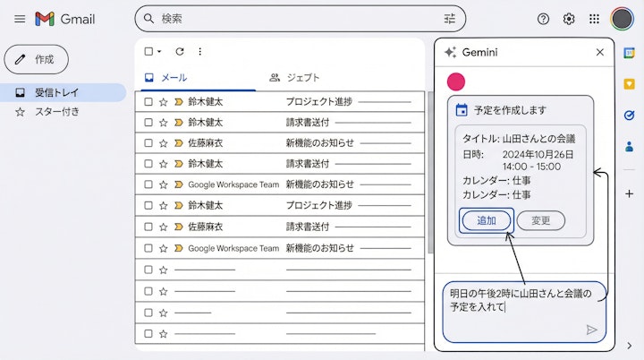Open the account profile avatar

point(622,19)
